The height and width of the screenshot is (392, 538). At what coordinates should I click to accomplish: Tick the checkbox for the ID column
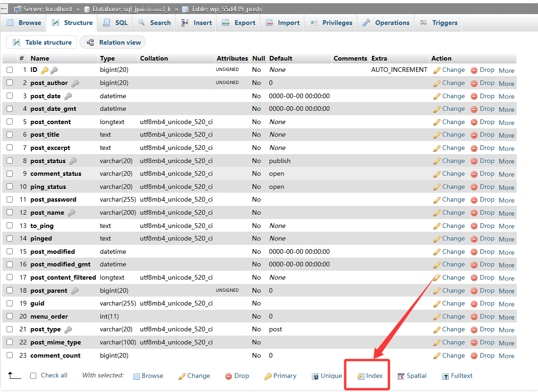pyautogui.click(x=10, y=70)
